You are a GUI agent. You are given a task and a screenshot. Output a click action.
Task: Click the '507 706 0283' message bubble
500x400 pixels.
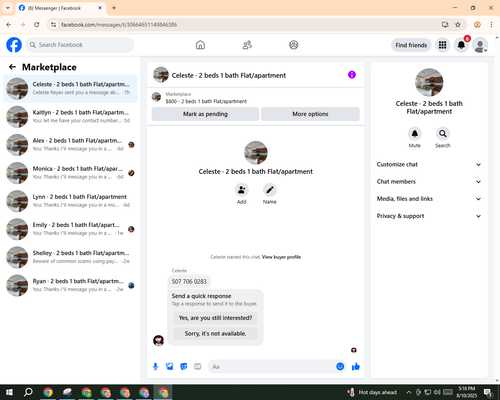[189, 282]
